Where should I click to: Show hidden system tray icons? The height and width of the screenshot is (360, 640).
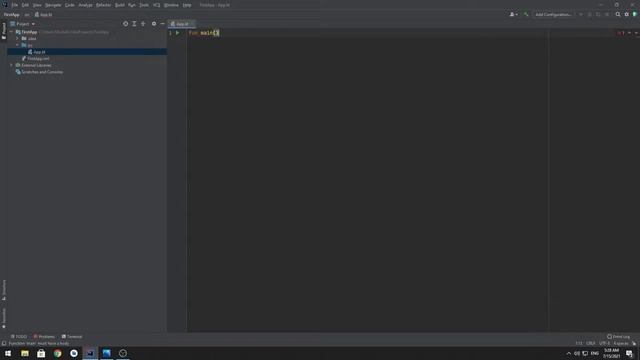[569, 353]
